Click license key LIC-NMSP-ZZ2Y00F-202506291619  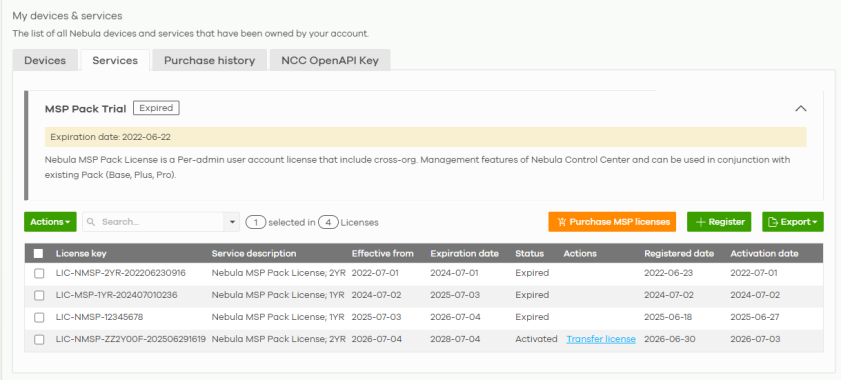pos(131,339)
